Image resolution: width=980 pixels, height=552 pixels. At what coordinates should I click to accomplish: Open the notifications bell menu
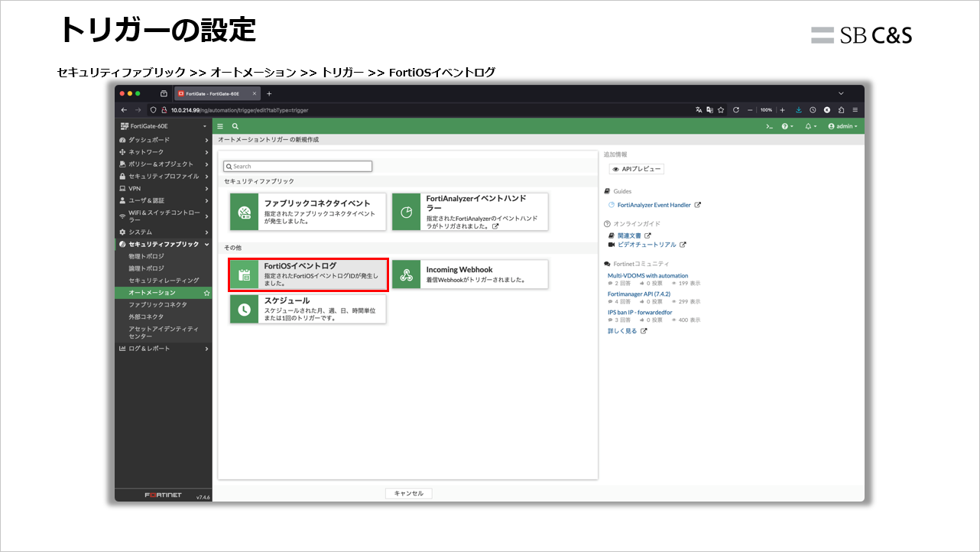coord(810,126)
